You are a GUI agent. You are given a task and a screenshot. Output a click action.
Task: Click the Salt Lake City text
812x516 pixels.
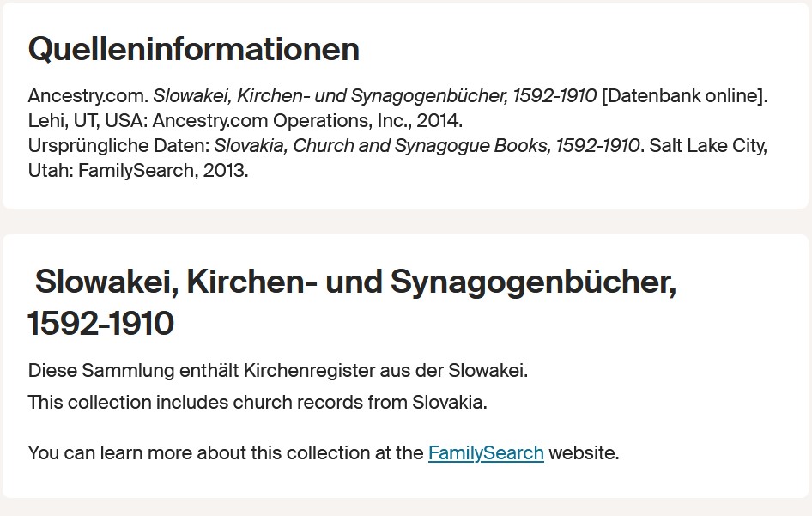(x=708, y=146)
